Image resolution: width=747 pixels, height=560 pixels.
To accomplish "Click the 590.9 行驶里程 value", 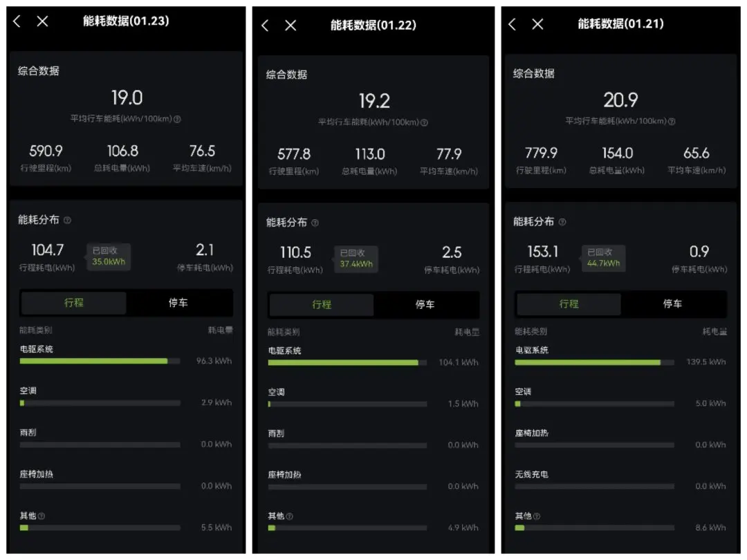I will tap(46, 151).
